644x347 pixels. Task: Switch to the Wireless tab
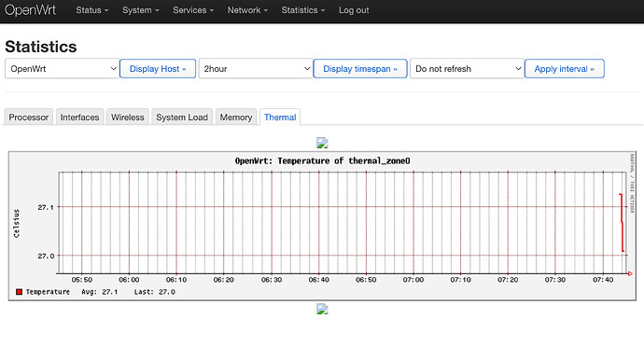[128, 117]
